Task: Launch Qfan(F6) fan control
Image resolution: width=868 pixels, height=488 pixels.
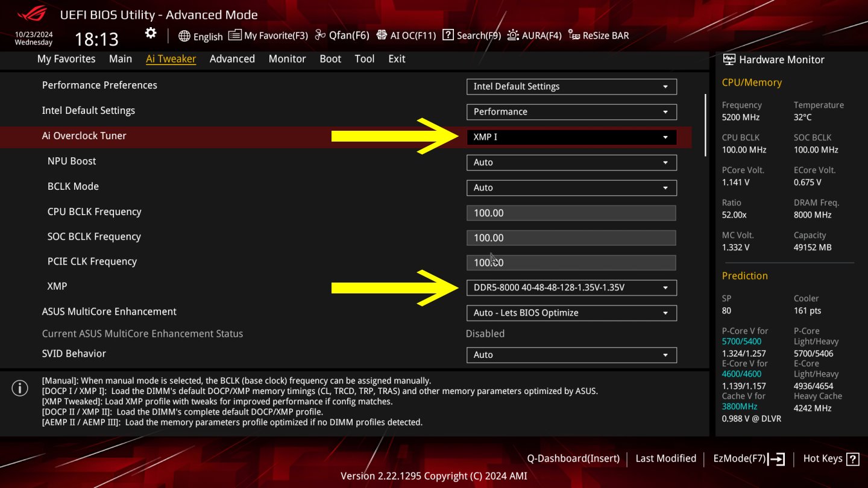Action: [x=342, y=36]
